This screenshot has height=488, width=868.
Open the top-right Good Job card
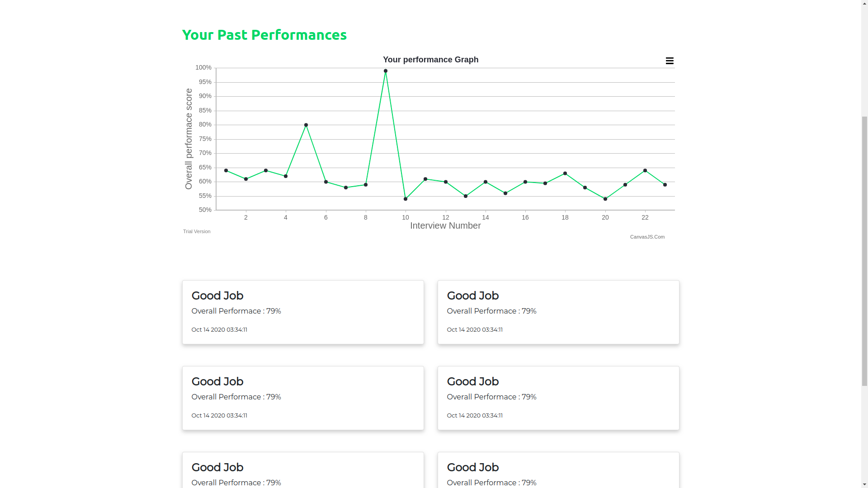click(558, 312)
